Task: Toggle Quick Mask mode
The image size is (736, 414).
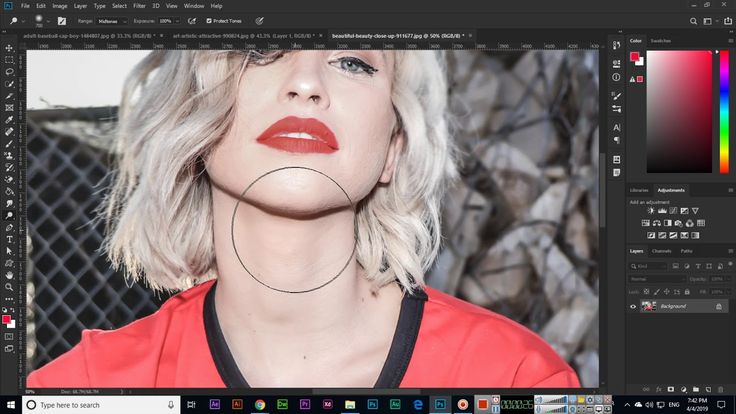Action: pyautogui.click(x=9, y=337)
